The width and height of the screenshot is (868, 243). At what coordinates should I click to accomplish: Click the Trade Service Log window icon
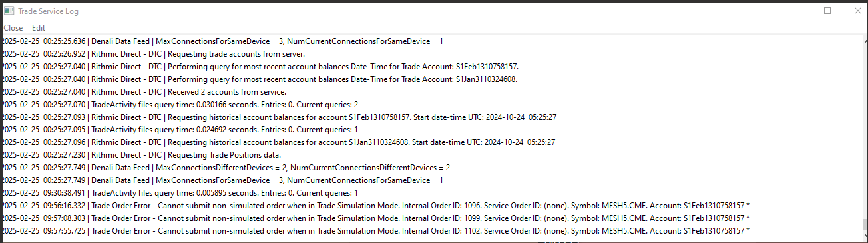tap(9, 11)
